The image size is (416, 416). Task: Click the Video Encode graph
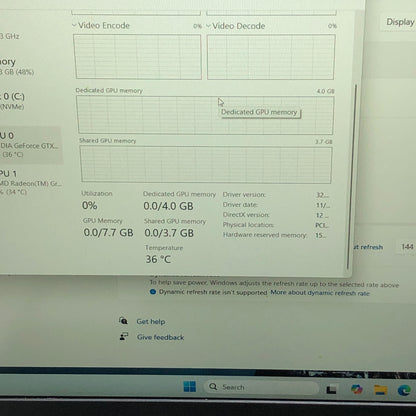tap(137, 57)
